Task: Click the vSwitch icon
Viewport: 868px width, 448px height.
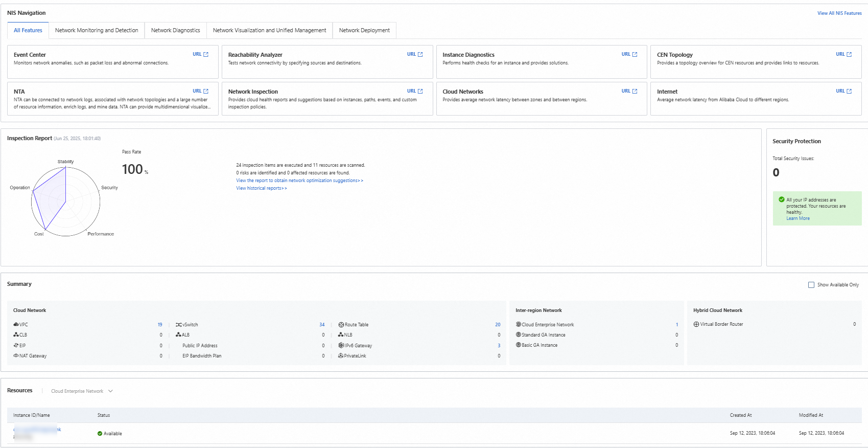Action: 179,325
